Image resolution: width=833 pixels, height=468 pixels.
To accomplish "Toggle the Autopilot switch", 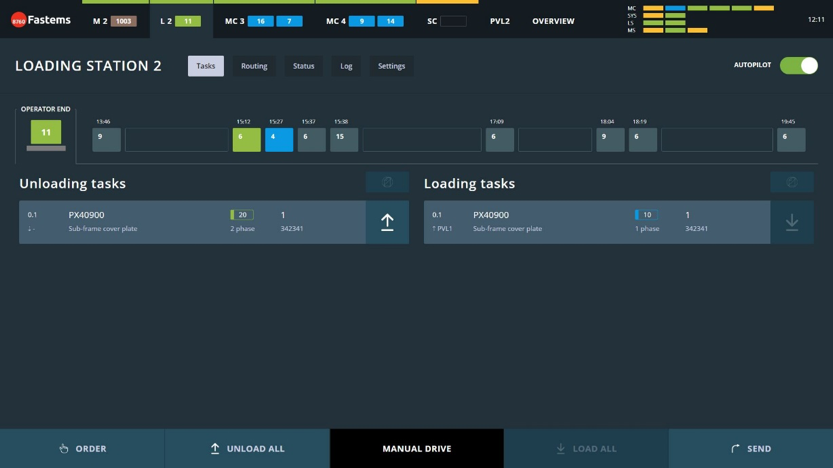I will (x=798, y=65).
